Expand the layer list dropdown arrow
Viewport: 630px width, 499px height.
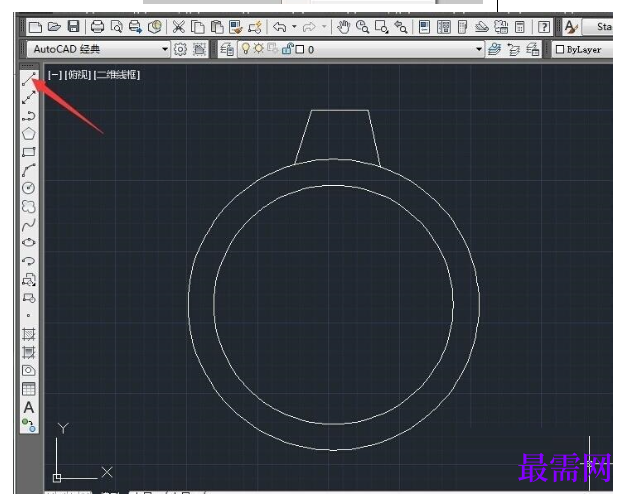tap(479, 49)
